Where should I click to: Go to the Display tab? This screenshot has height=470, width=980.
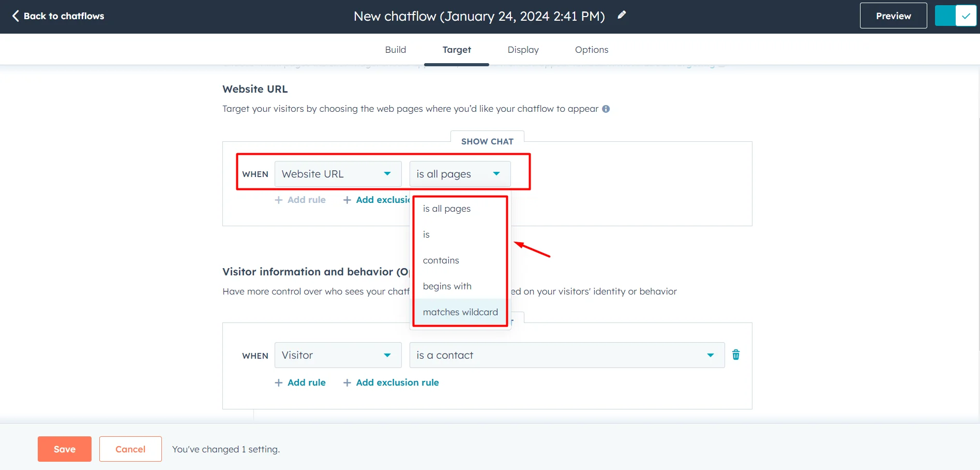[x=523, y=50]
